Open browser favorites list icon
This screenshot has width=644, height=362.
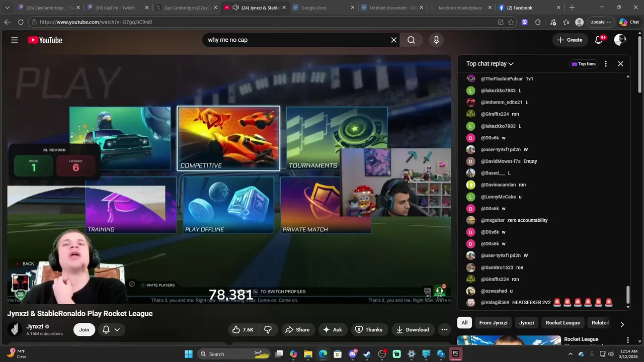click(x=566, y=22)
